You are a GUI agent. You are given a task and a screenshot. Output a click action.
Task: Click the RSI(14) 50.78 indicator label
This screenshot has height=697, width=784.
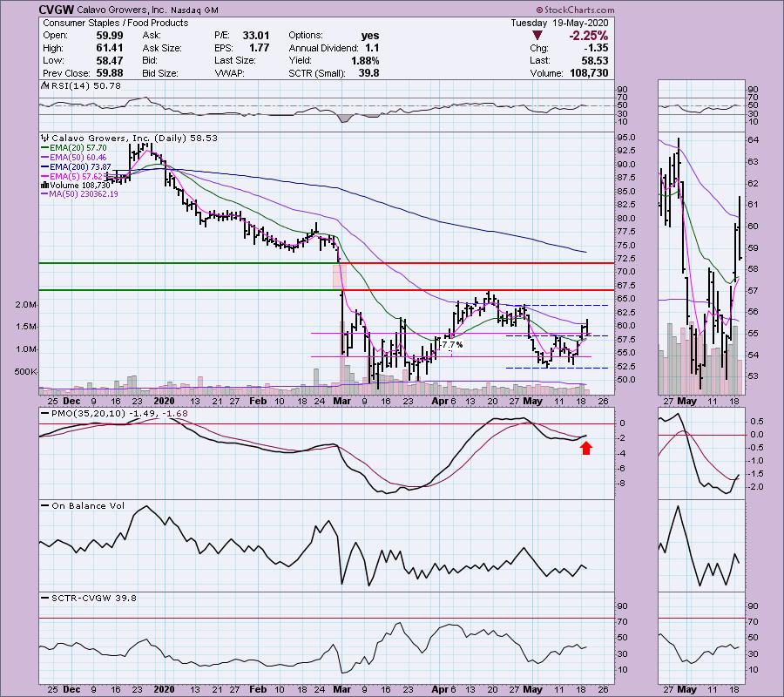point(85,86)
